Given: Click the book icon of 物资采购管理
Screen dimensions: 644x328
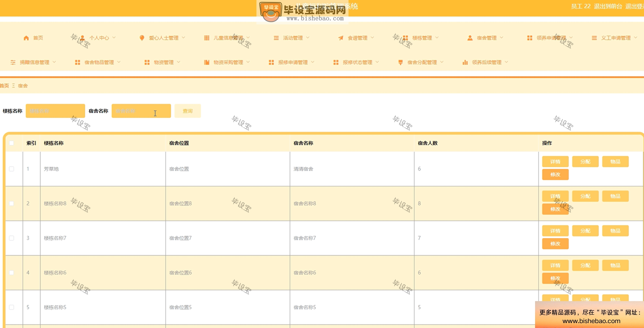Looking at the screenshot, I should [207, 62].
